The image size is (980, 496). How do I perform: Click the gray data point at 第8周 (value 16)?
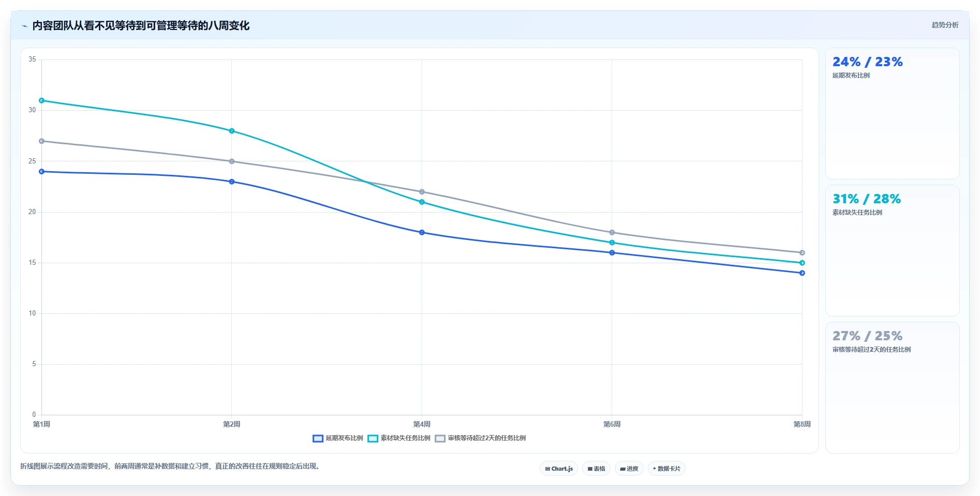(802, 253)
